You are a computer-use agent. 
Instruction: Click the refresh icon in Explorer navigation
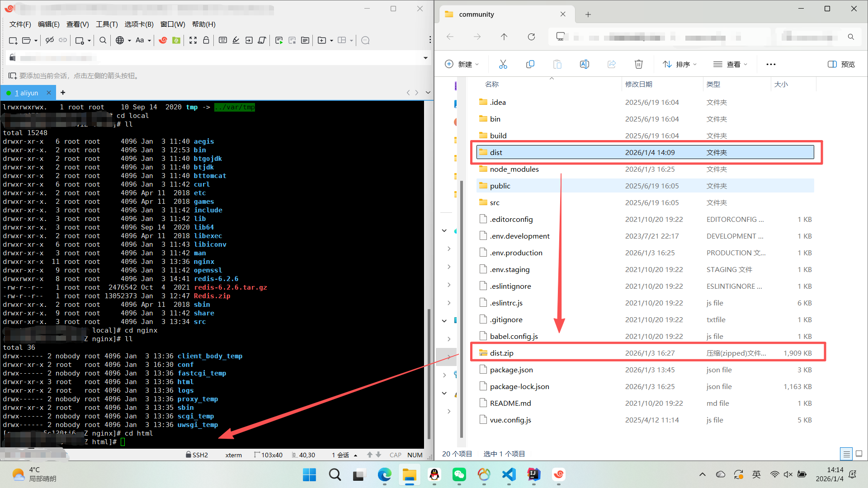[531, 37]
